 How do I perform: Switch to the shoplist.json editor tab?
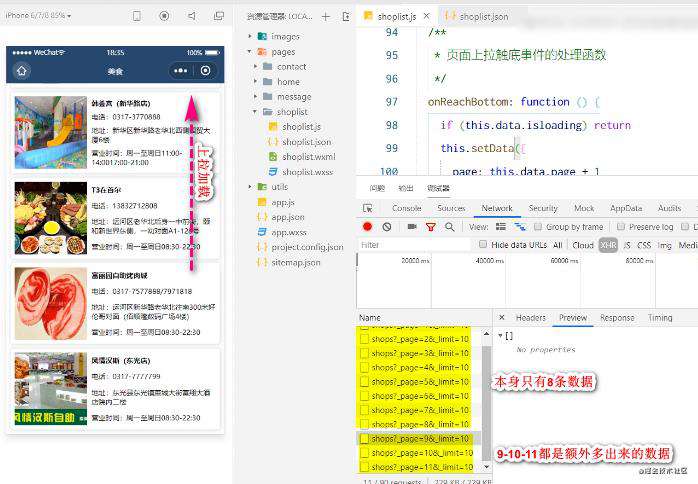coord(477,16)
